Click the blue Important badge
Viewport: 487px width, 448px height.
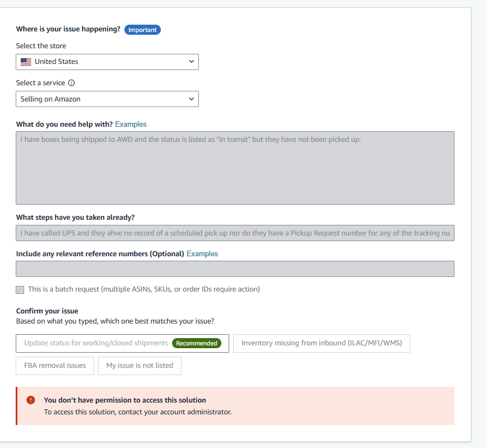click(142, 30)
